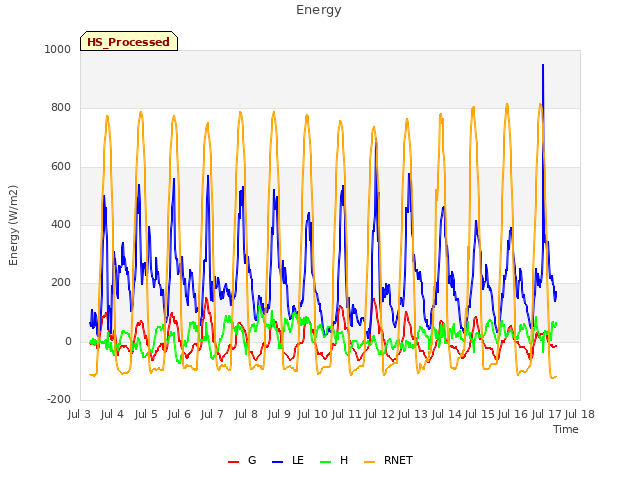
Task: Toggle the LE series legend entry
Action: tap(288, 460)
